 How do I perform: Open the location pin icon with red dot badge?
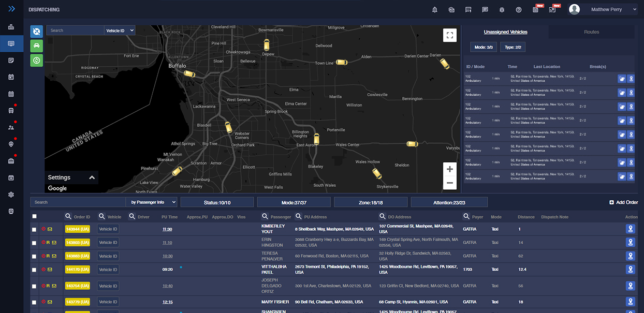pos(11,143)
